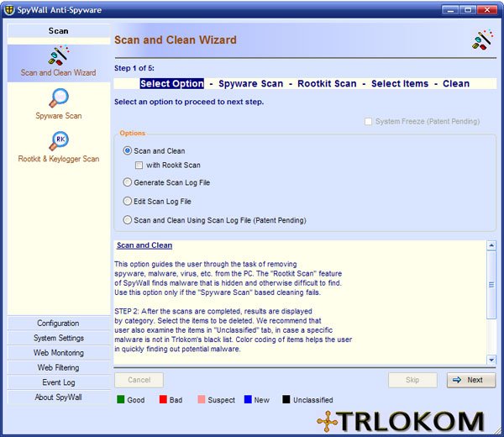Open the Web Monitoring section
The height and width of the screenshot is (437, 504).
pos(59,353)
